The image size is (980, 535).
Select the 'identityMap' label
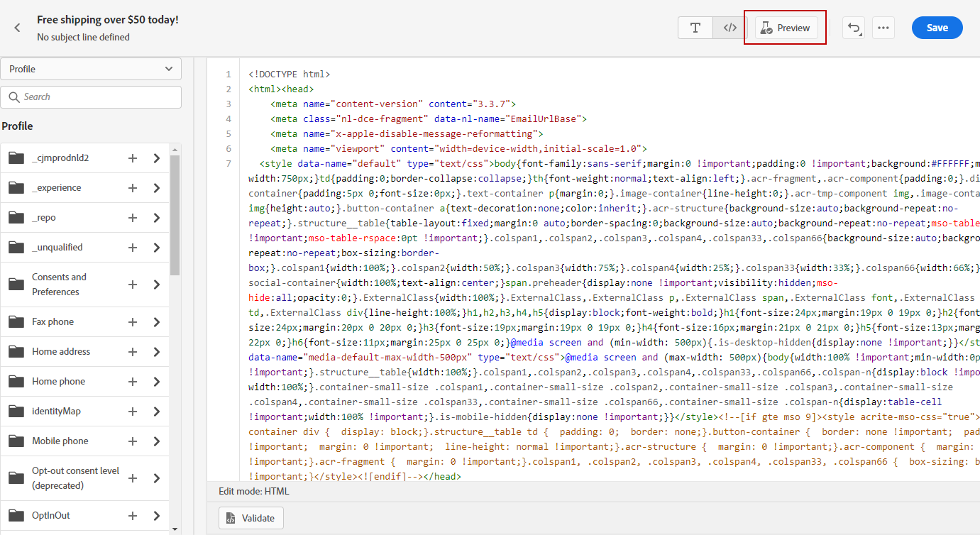click(56, 412)
